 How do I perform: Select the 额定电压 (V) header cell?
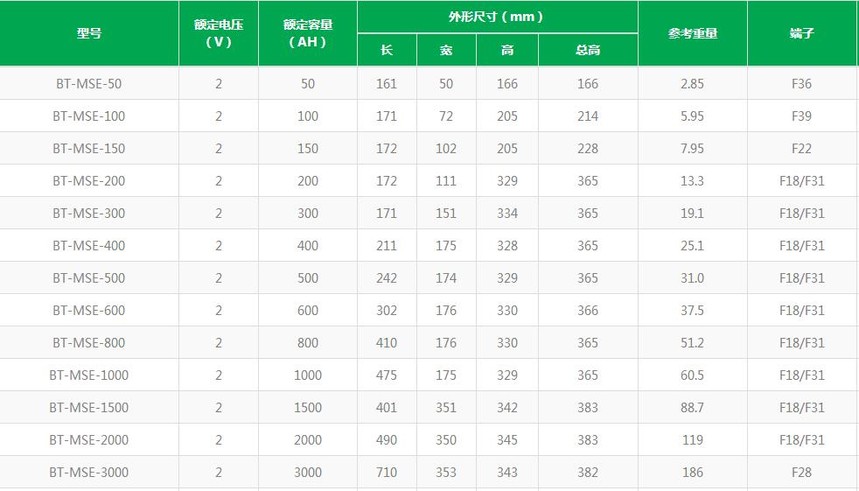219,33
